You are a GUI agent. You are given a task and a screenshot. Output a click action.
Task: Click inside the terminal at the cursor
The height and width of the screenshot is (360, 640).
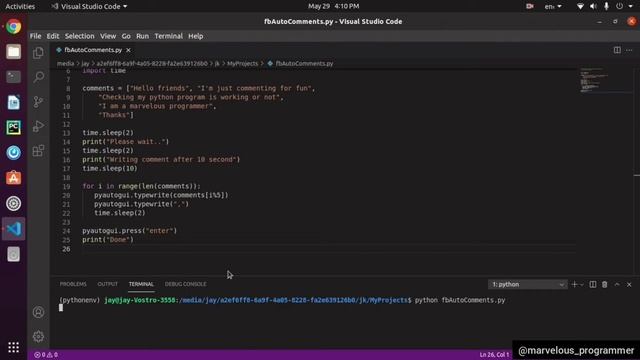click(61, 308)
